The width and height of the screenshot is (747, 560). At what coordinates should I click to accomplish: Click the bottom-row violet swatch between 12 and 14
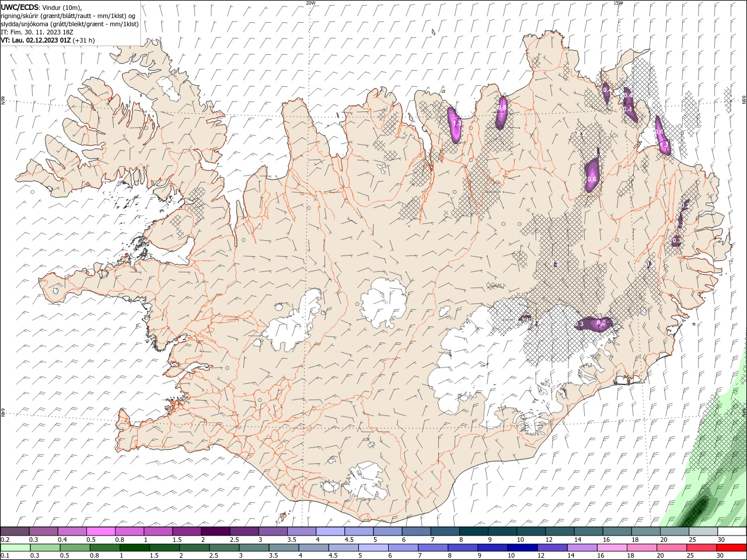click(551, 548)
